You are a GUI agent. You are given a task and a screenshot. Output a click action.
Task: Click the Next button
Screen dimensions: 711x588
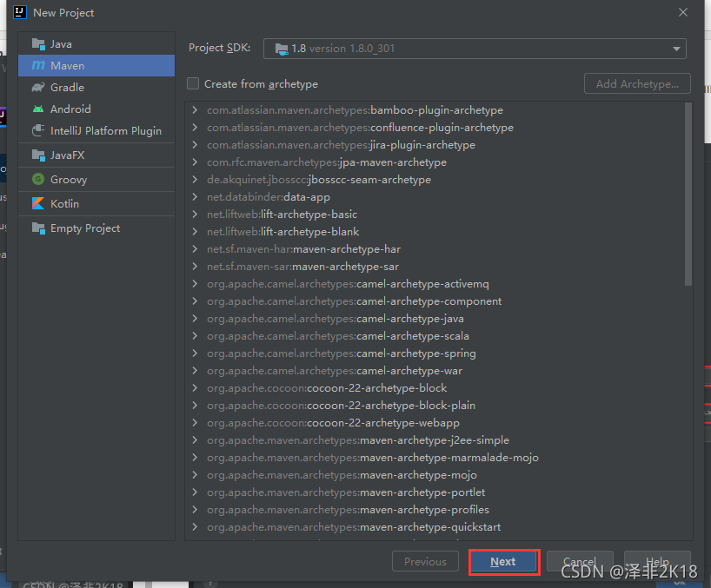coord(503,562)
